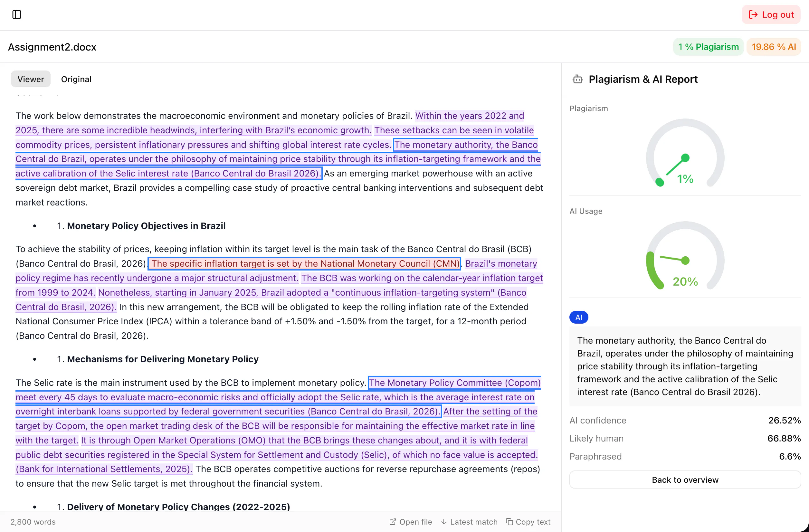Click the Copy text clipboard icon
This screenshot has width=809, height=532.
click(x=509, y=522)
